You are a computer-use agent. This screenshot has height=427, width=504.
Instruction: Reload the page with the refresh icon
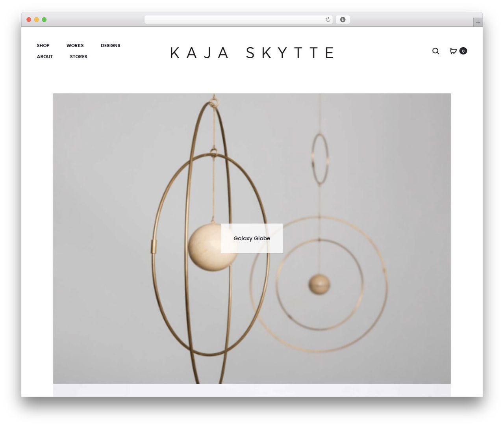point(328,20)
